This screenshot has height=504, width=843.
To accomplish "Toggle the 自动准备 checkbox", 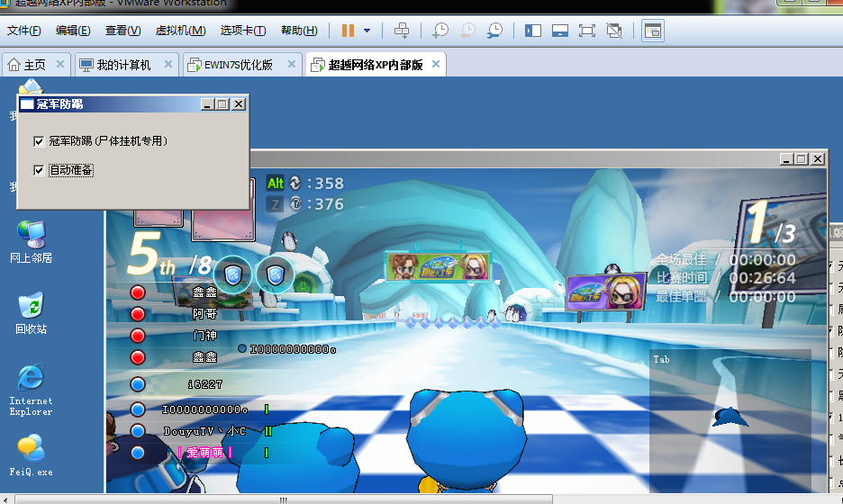I will 39,170.
